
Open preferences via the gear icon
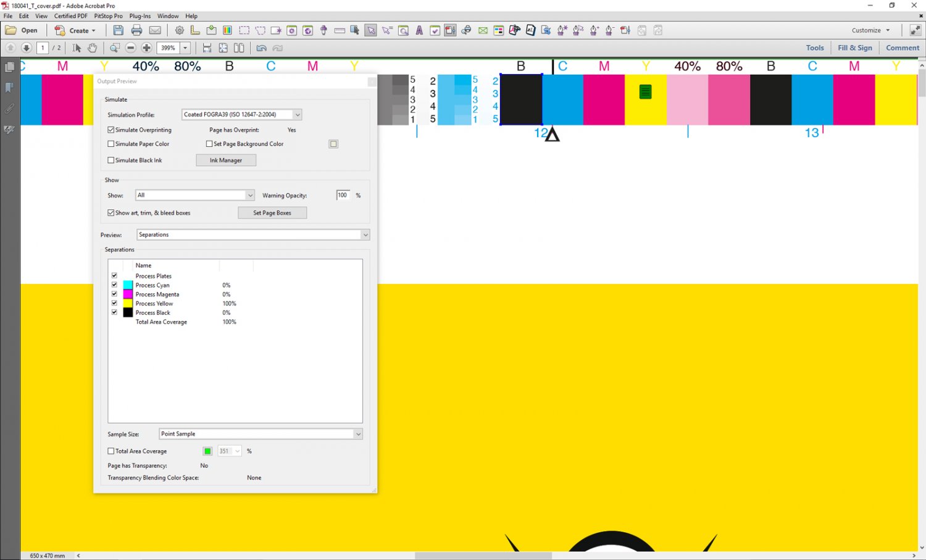pos(180,30)
